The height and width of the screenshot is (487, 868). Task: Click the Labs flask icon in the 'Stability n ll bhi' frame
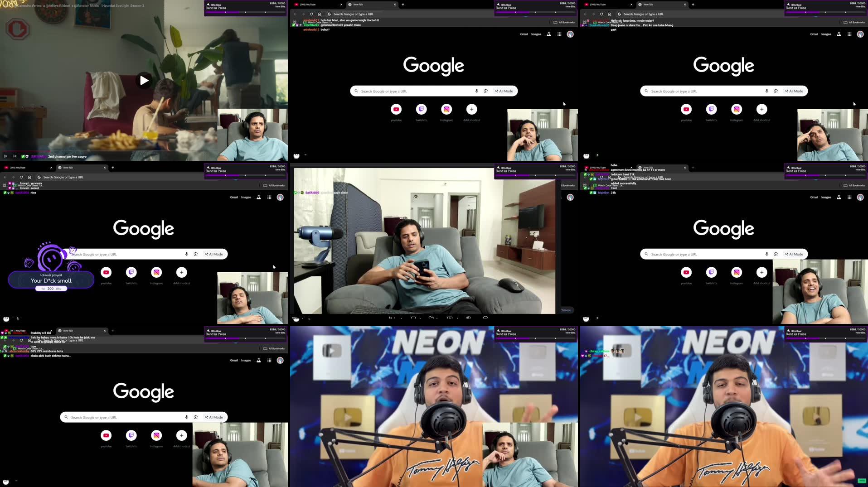(x=258, y=360)
